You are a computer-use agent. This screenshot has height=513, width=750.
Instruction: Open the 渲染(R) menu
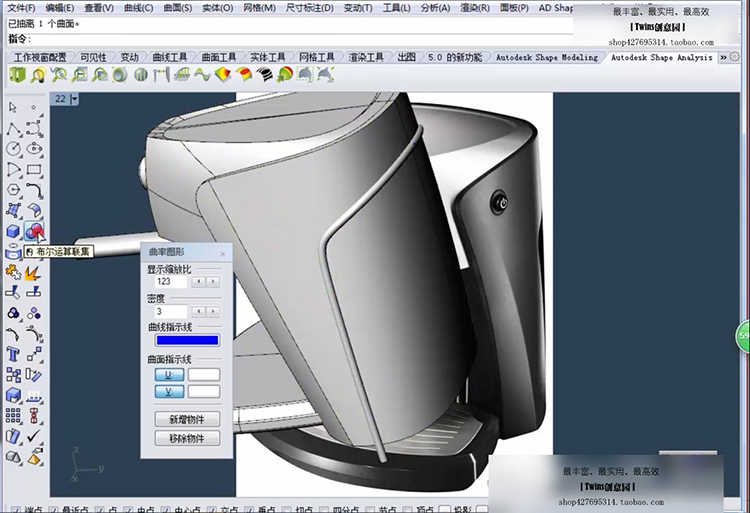coord(474,8)
